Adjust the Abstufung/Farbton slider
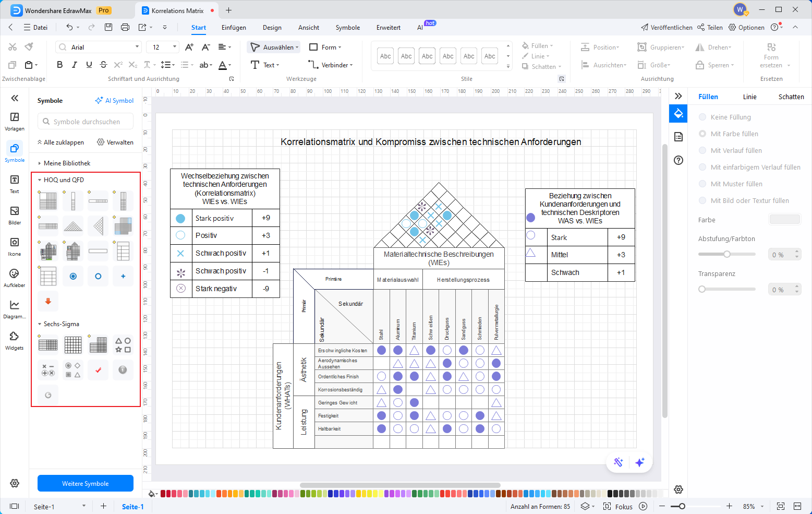This screenshot has height=514, width=812. 727,254
